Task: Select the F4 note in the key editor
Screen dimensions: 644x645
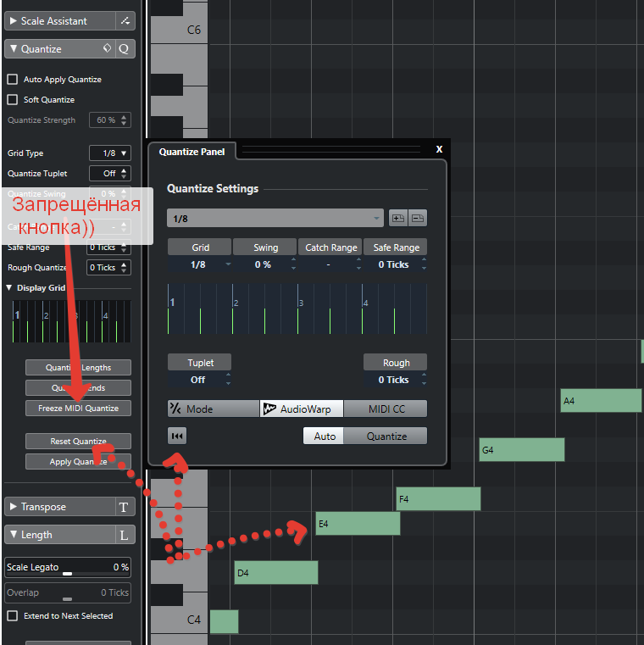Action: click(438, 498)
